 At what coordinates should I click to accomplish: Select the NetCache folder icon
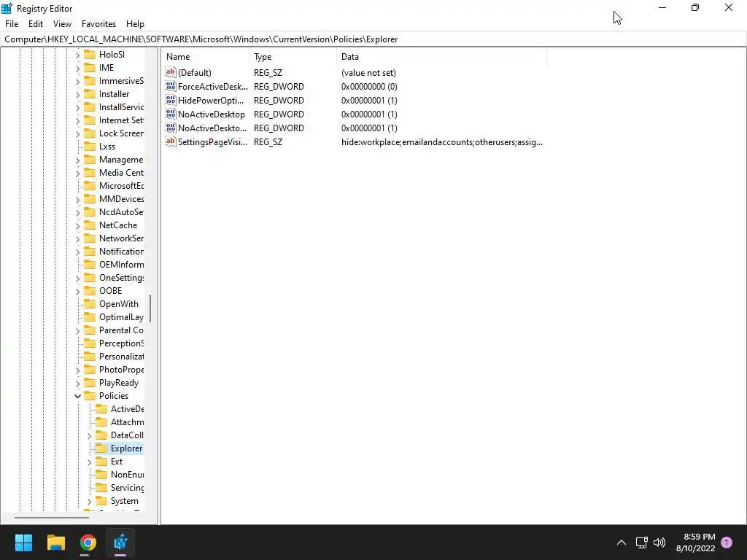click(90, 225)
